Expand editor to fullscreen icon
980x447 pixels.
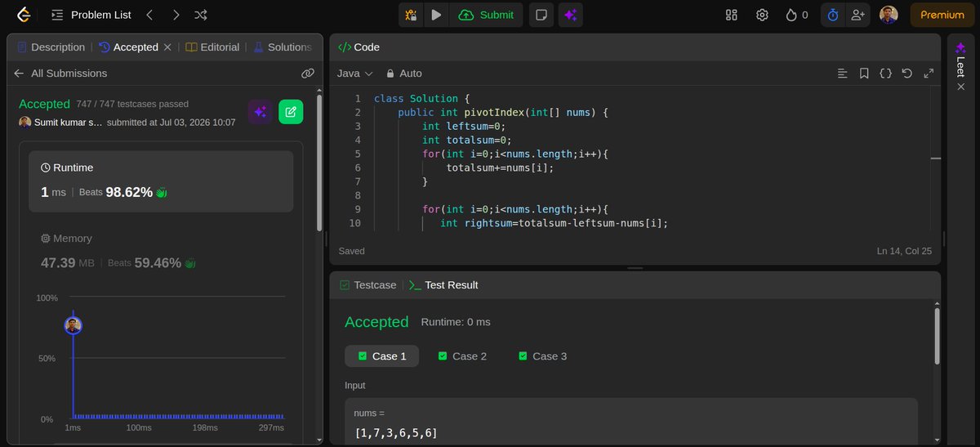929,74
